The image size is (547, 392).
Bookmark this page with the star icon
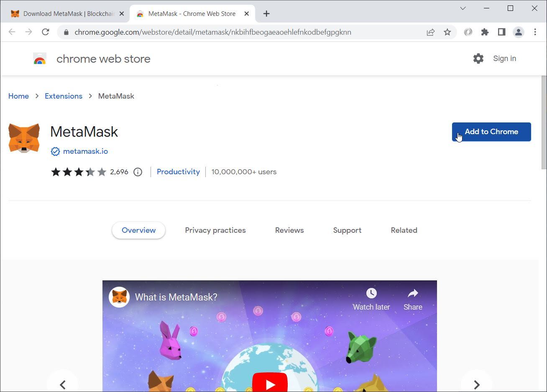447,32
